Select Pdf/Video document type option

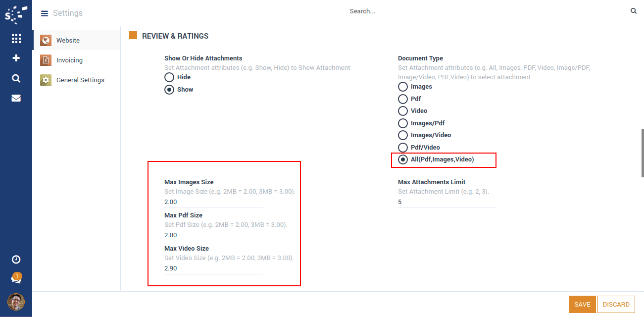coord(403,148)
